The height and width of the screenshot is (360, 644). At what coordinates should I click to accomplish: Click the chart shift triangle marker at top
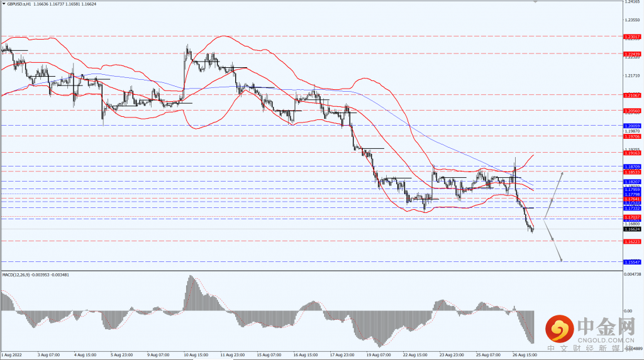click(x=535, y=2)
